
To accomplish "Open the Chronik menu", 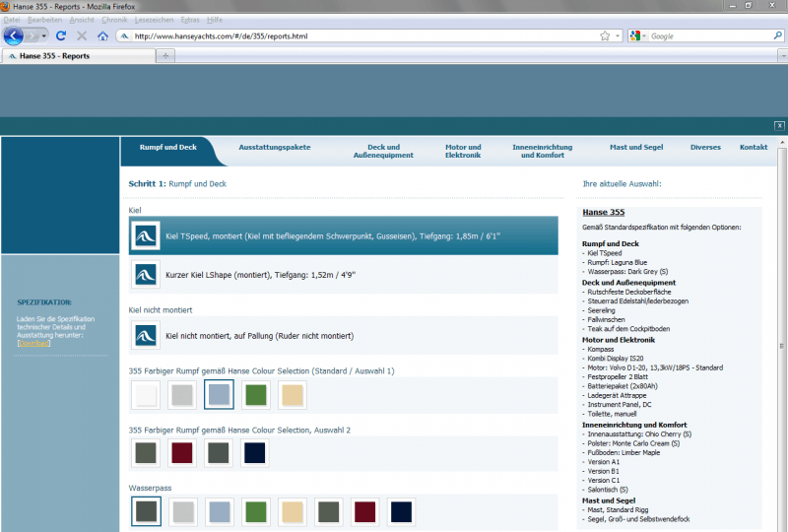I will pos(114,20).
